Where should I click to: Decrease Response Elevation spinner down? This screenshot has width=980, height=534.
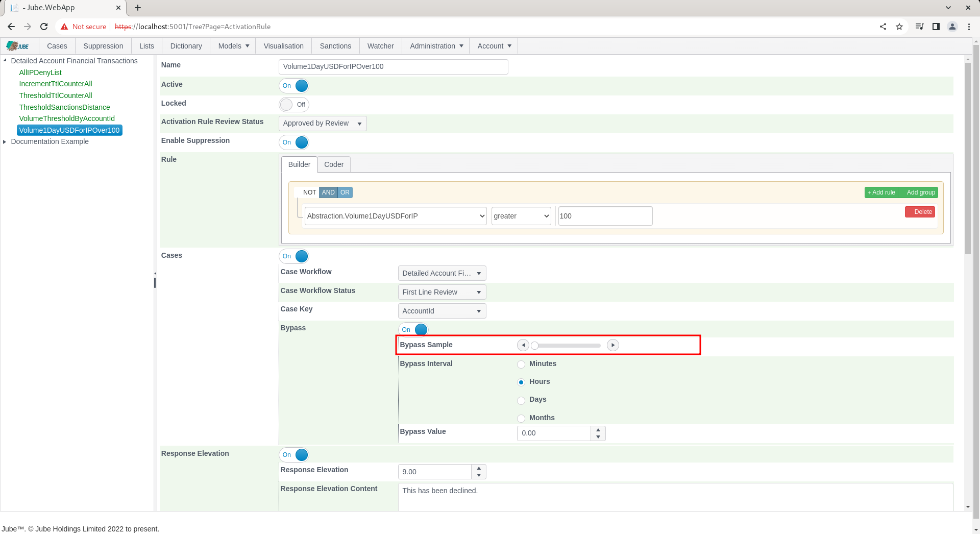479,475
